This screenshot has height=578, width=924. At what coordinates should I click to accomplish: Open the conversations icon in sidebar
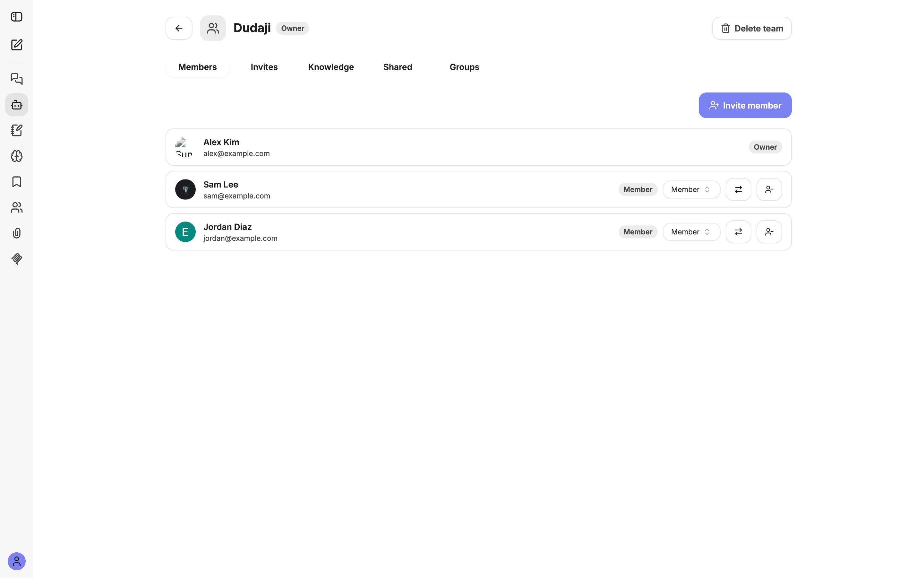coord(16,79)
